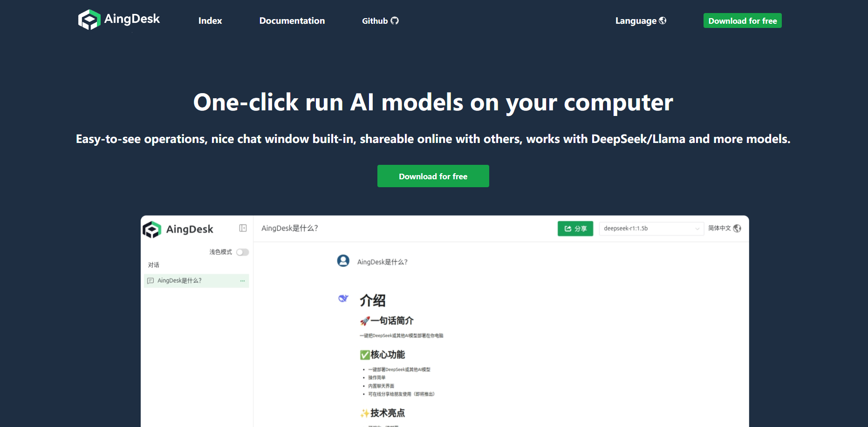The image size is (868, 427).
Task: Click the green 分享 share button
Action: point(575,229)
